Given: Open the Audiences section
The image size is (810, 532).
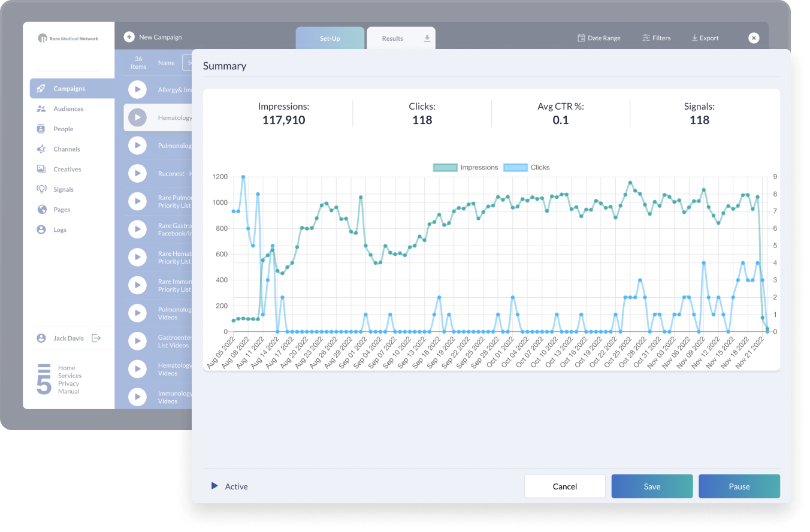Looking at the screenshot, I should (x=68, y=109).
